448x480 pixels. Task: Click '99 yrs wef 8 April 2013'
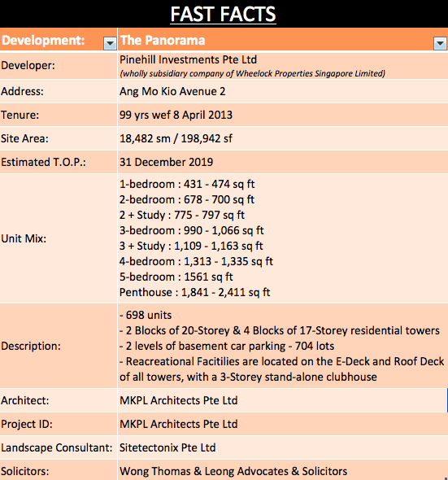pos(176,115)
